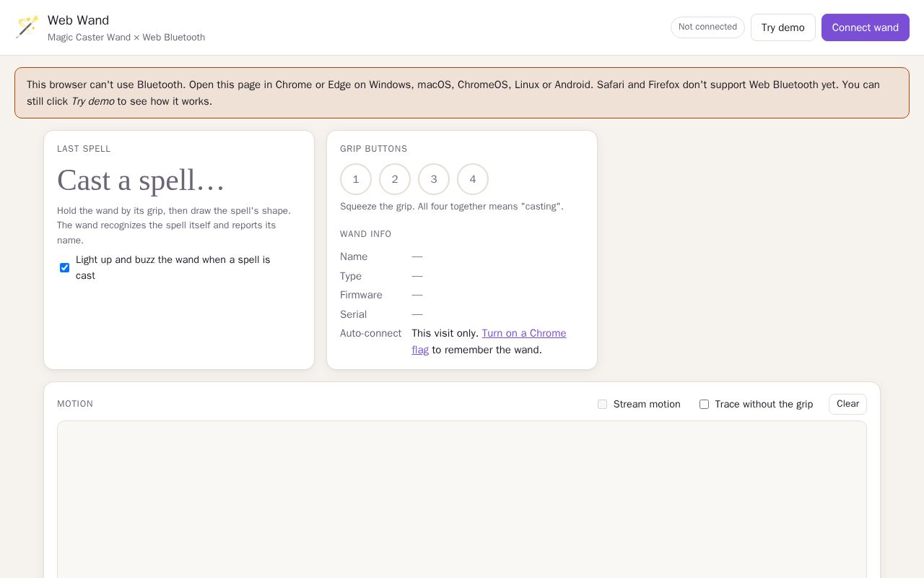
Task: Click the Connect wand button
Action: coord(865,27)
